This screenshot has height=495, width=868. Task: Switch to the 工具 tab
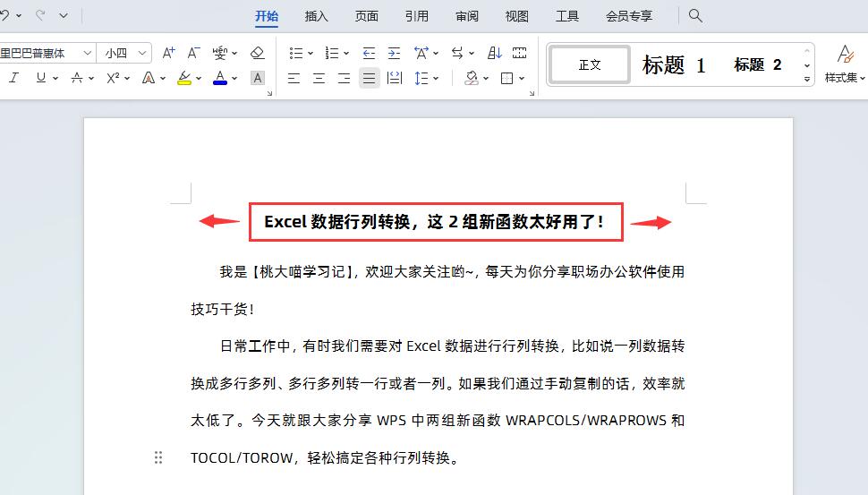(566, 16)
